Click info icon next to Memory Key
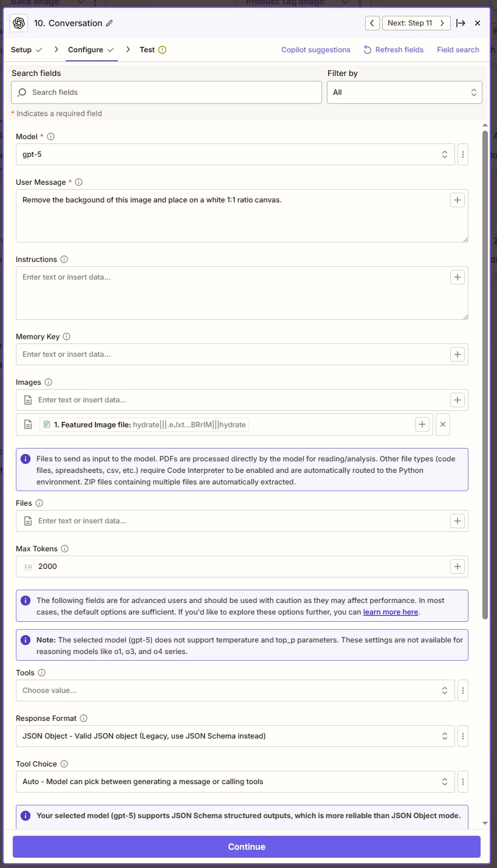Viewport: 497px width, 868px height. (x=67, y=337)
